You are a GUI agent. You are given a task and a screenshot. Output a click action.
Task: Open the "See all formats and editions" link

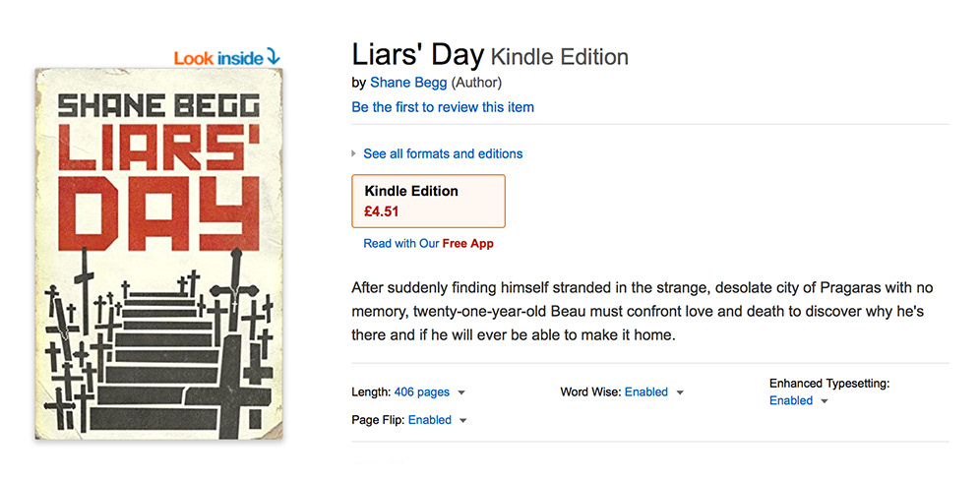tap(443, 153)
